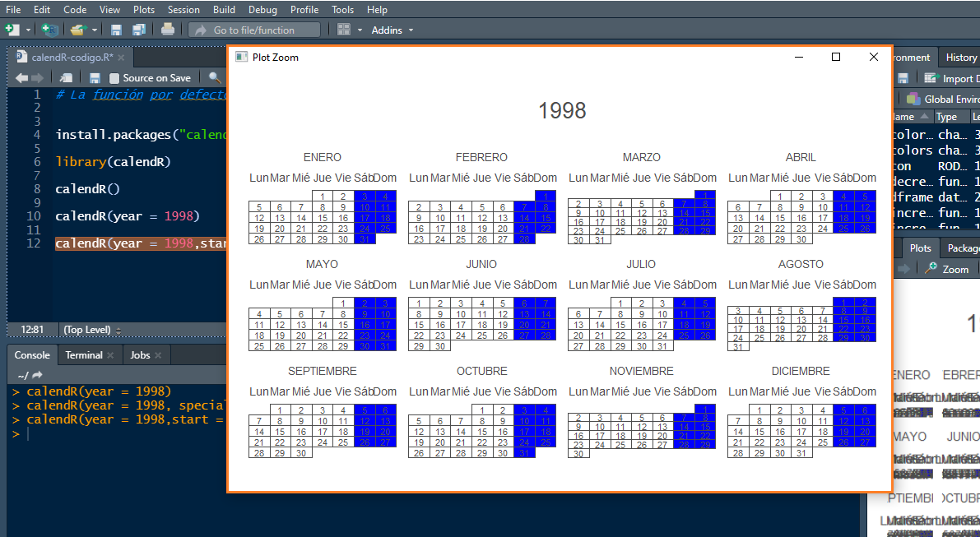Enable the Source on Save checkbox
Image resolution: width=980 pixels, height=537 pixels.
coord(114,77)
